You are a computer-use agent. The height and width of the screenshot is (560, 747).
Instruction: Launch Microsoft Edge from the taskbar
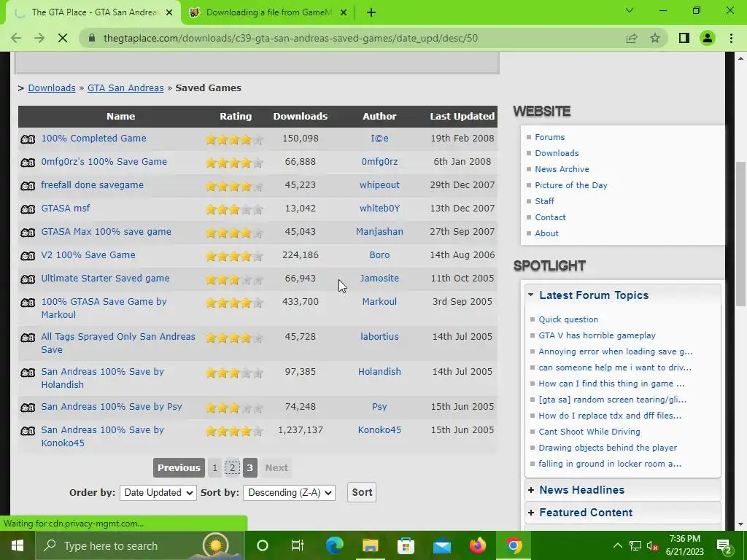pos(334,545)
